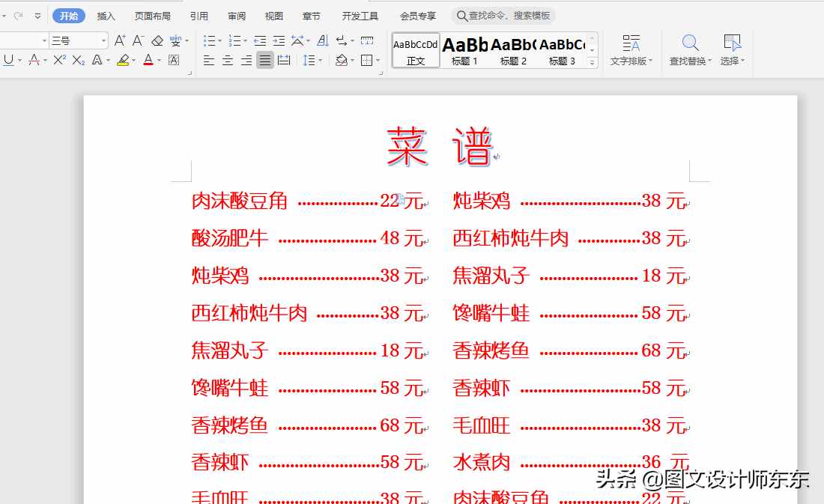The height and width of the screenshot is (504, 824).
Task: Apply the yellow highlight color
Action: point(123,61)
